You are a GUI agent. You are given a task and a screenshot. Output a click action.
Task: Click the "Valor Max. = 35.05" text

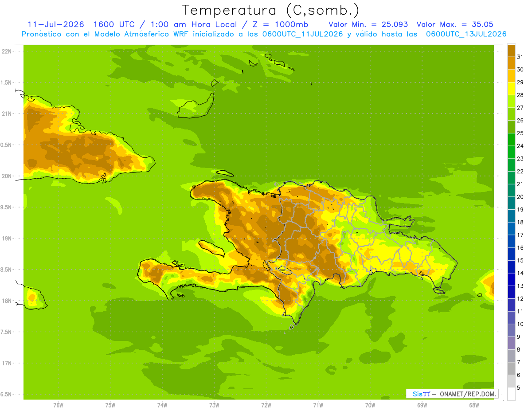click(455, 24)
